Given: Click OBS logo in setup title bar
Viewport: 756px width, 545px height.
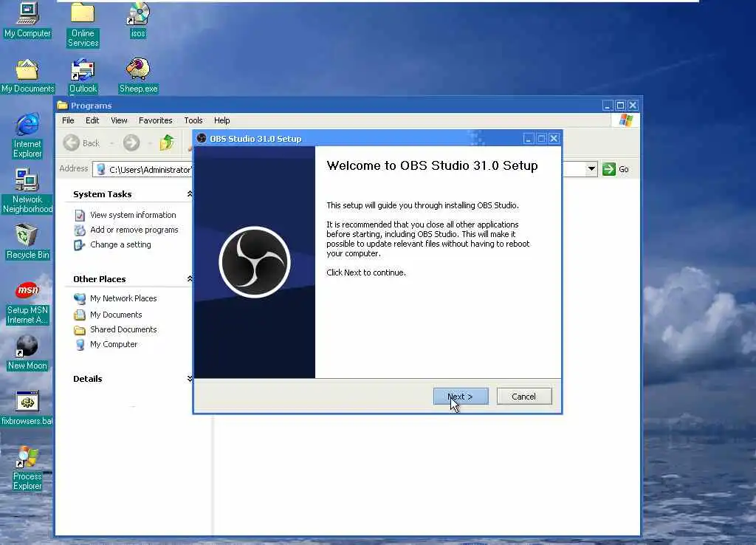Looking at the screenshot, I should tap(202, 138).
